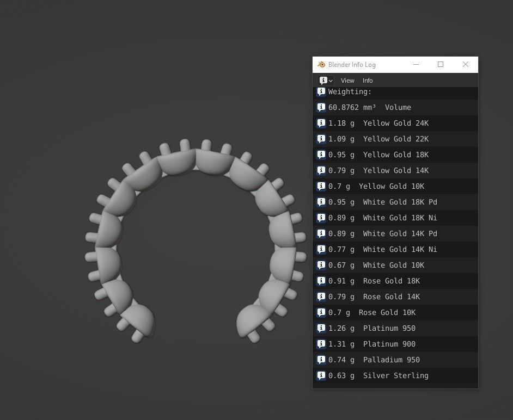
Task: Select the '0.7 g Rose Gold 10K' entry
Action: click(x=395, y=312)
